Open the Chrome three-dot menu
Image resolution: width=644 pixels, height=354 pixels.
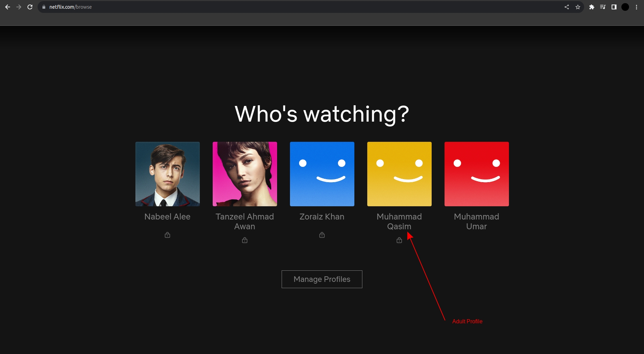[636, 7]
